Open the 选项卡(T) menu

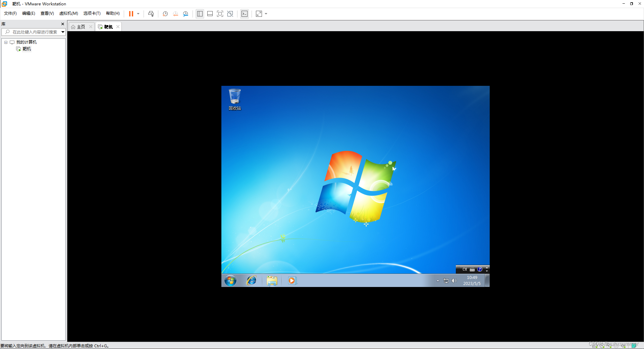[x=92, y=13]
